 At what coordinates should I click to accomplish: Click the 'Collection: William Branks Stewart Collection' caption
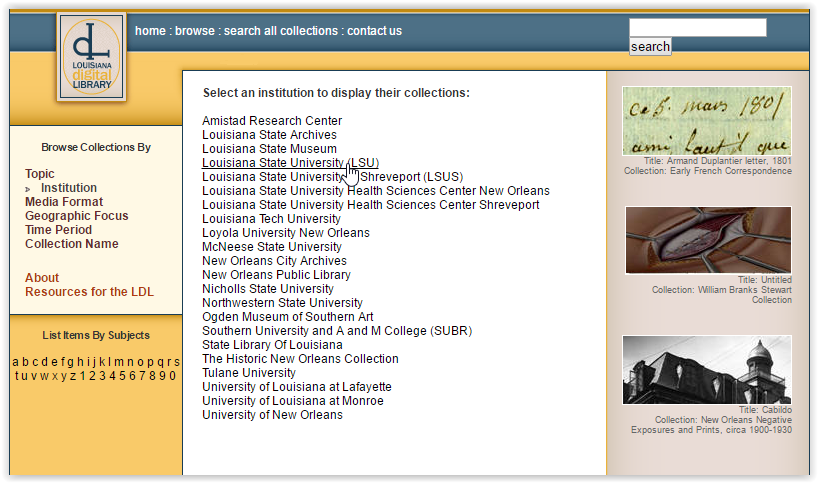tap(722, 295)
